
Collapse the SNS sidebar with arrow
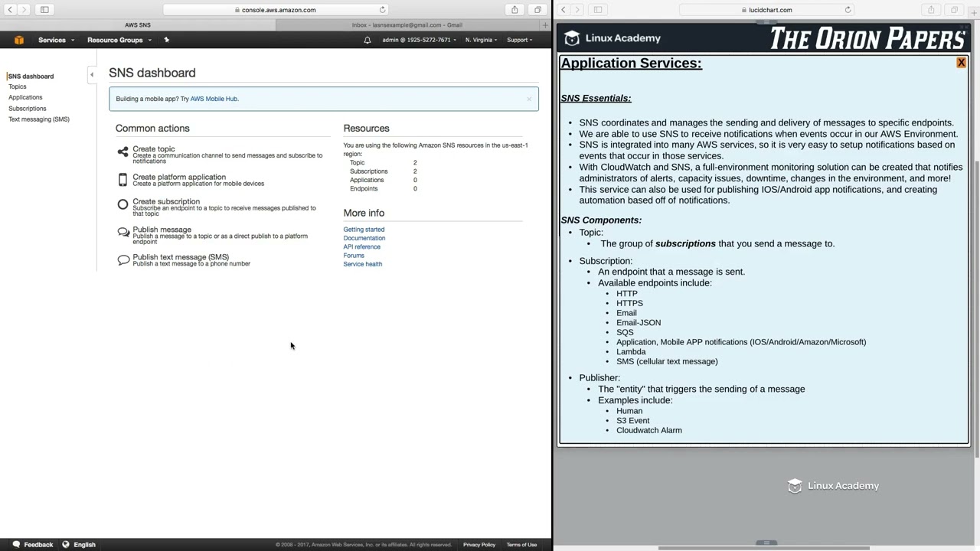coord(92,74)
